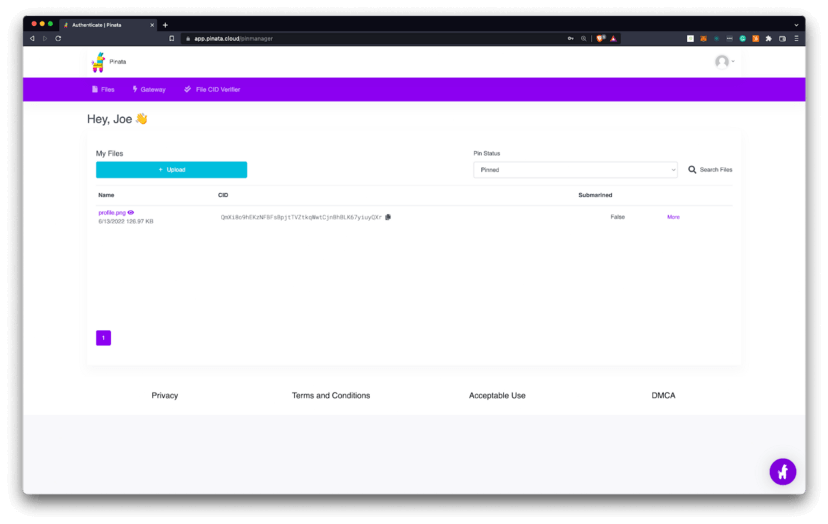Viewport: 828px width, 524px height.
Task: Expand More options for profile.png
Action: coord(673,217)
